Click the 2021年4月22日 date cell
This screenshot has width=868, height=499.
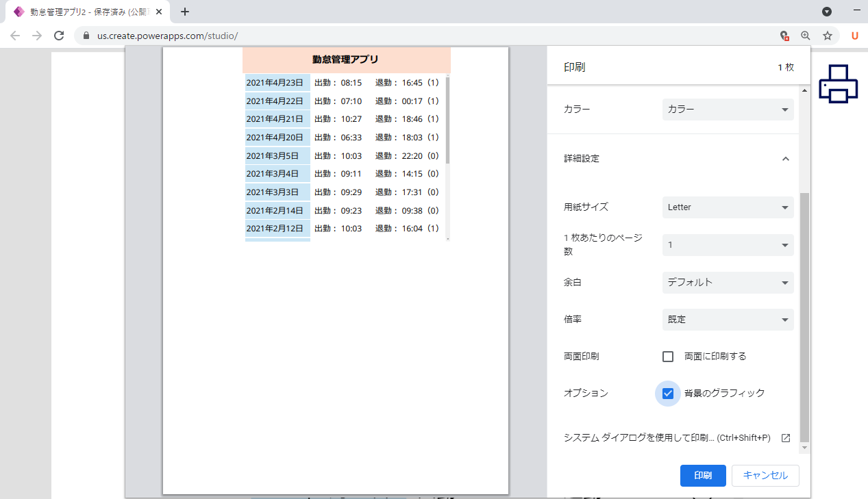tap(277, 101)
